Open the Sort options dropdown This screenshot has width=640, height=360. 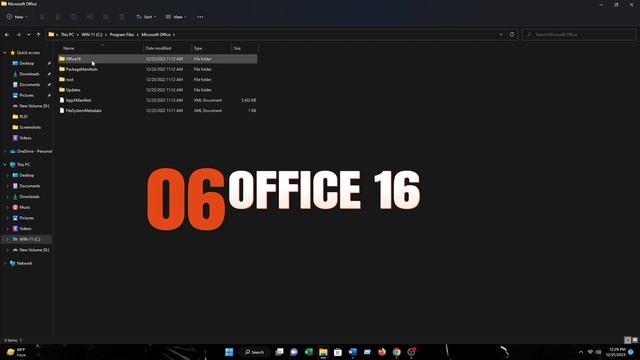pos(146,17)
